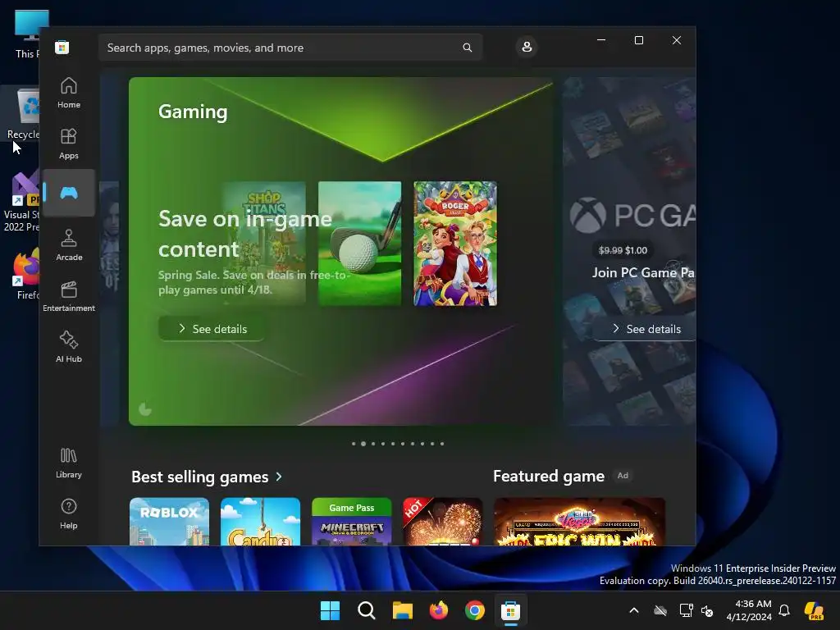Click the Shop Titans game cover
Image resolution: width=840 pixels, height=630 pixels.
(264, 244)
